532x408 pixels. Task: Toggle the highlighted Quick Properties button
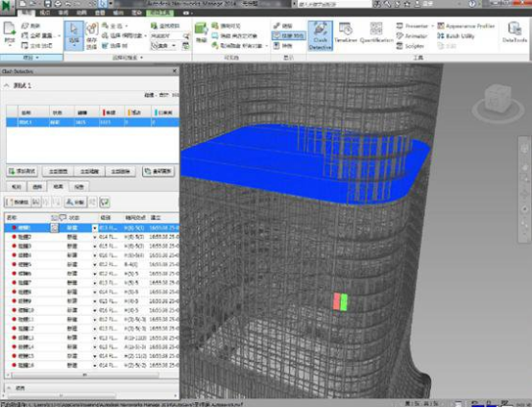(289, 36)
